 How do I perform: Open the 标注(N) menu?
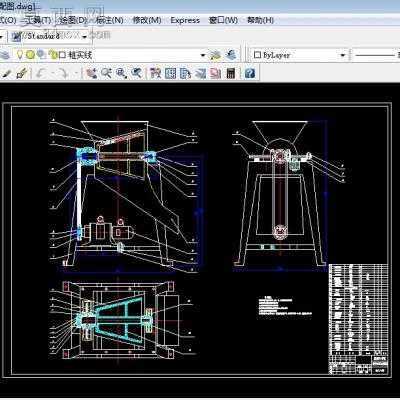point(110,21)
